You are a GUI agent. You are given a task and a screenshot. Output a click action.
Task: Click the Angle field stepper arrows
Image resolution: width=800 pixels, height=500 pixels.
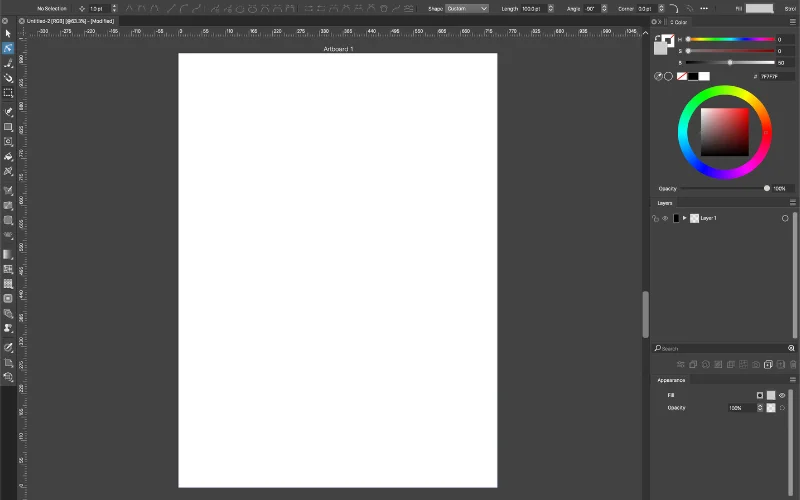click(604, 9)
